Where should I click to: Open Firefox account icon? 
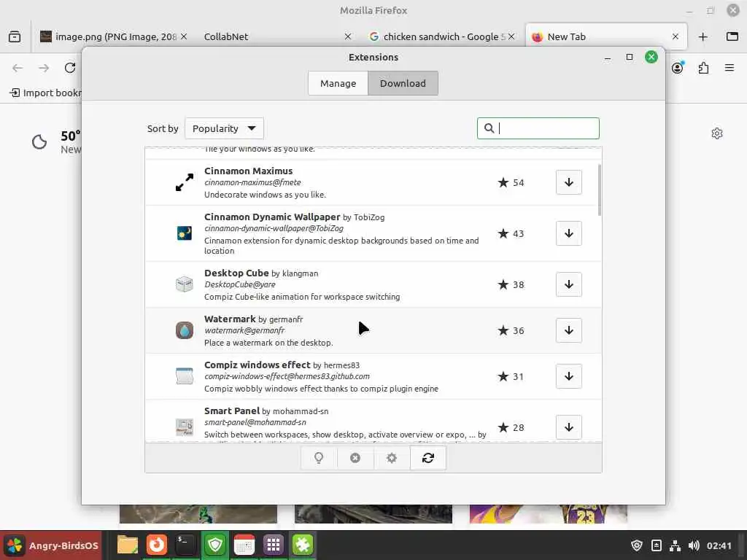click(x=678, y=68)
